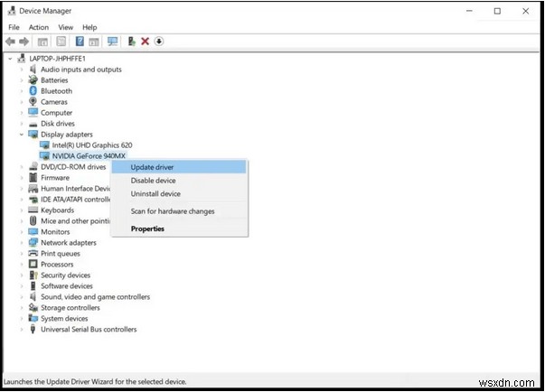This screenshot has height=392, width=545.
Task: Select the LAPTOP-JHPHFFE1 computer name
Action: [57, 59]
